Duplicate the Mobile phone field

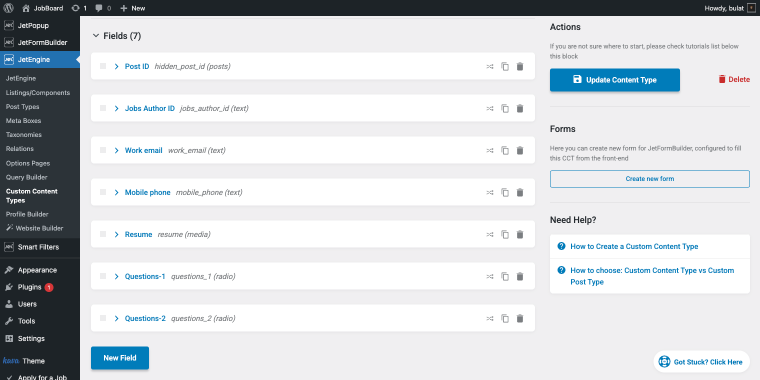click(x=505, y=192)
